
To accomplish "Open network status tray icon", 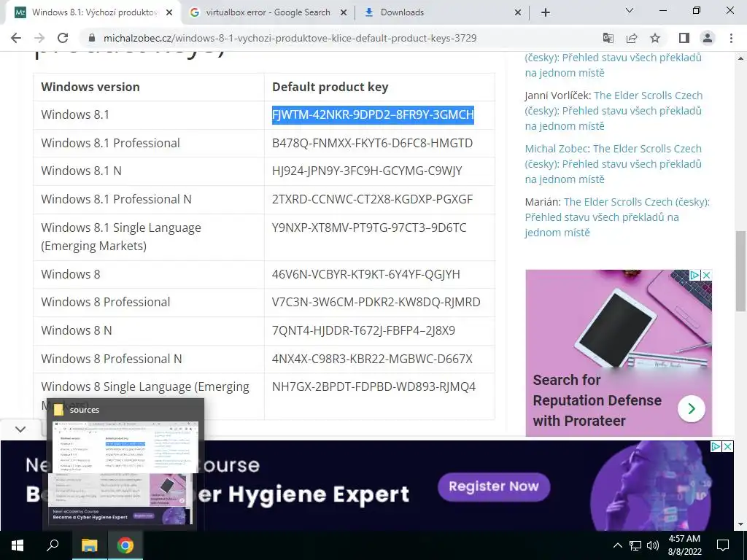I will pyautogui.click(x=635, y=545).
